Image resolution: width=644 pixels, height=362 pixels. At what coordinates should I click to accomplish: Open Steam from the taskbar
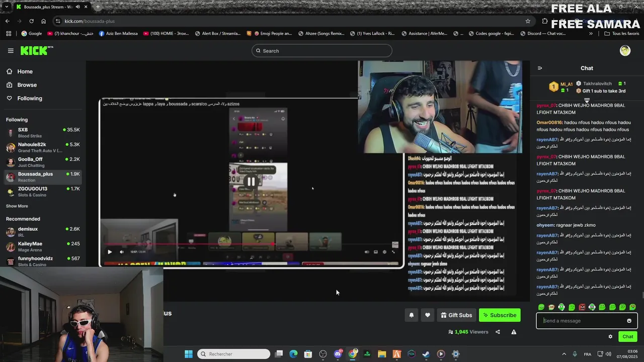tap(426, 354)
